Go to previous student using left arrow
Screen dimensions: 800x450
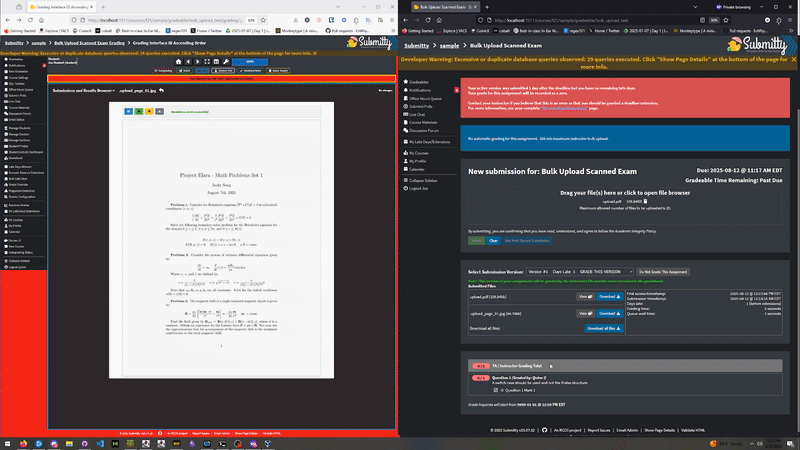pyautogui.click(x=188, y=62)
